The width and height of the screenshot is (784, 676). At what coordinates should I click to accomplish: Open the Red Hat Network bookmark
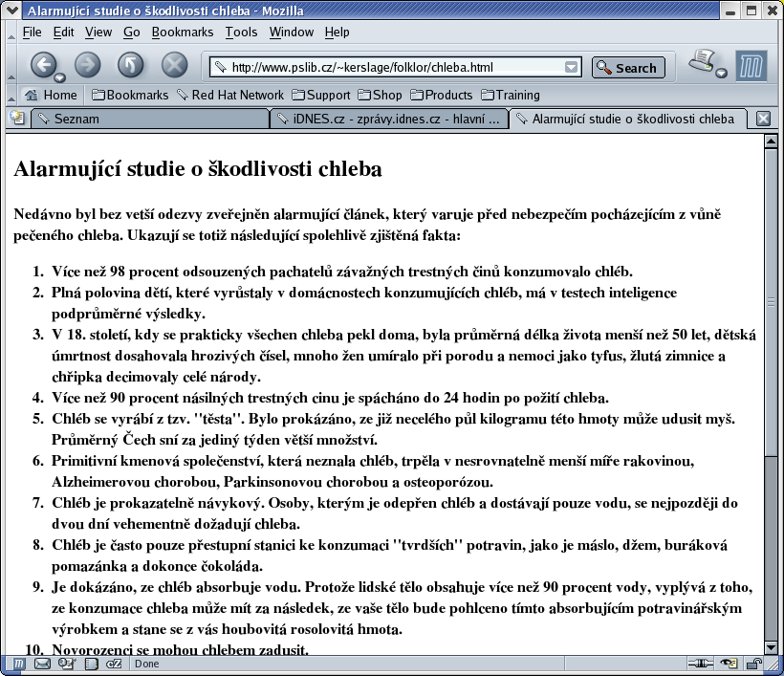230,95
